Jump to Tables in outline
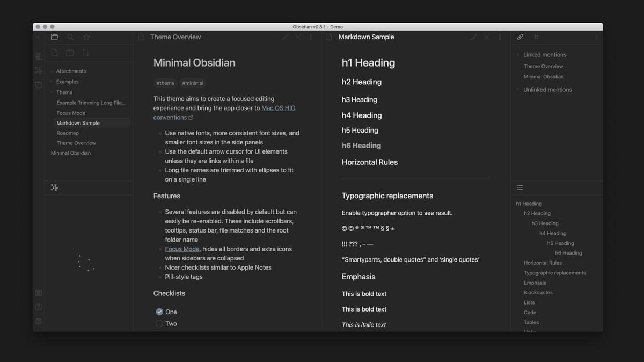 [531, 323]
